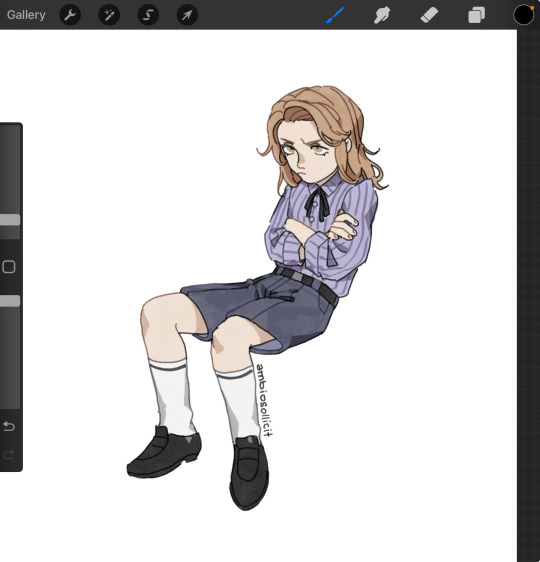Tap the character artwork on canvas
This screenshot has width=540, height=562.
pos(258,297)
